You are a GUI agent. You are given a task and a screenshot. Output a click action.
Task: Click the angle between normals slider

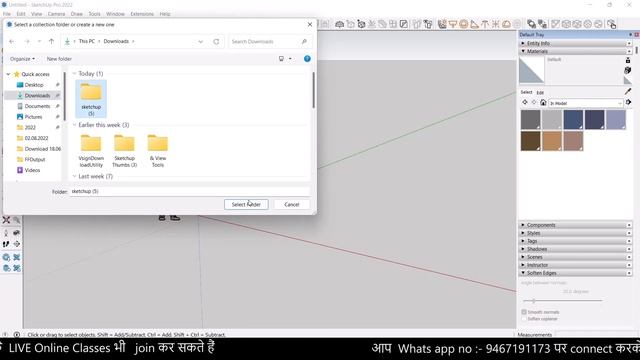coord(562,301)
